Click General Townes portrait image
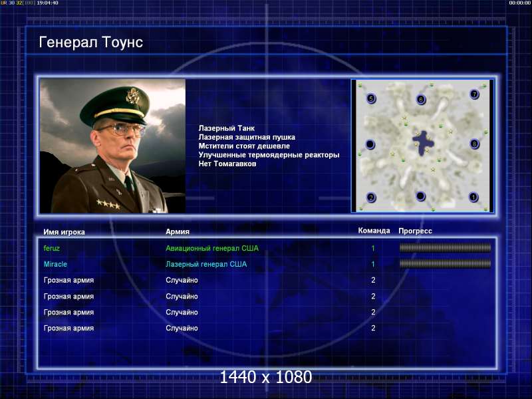532x399 pixels. (x=112, y=146)
